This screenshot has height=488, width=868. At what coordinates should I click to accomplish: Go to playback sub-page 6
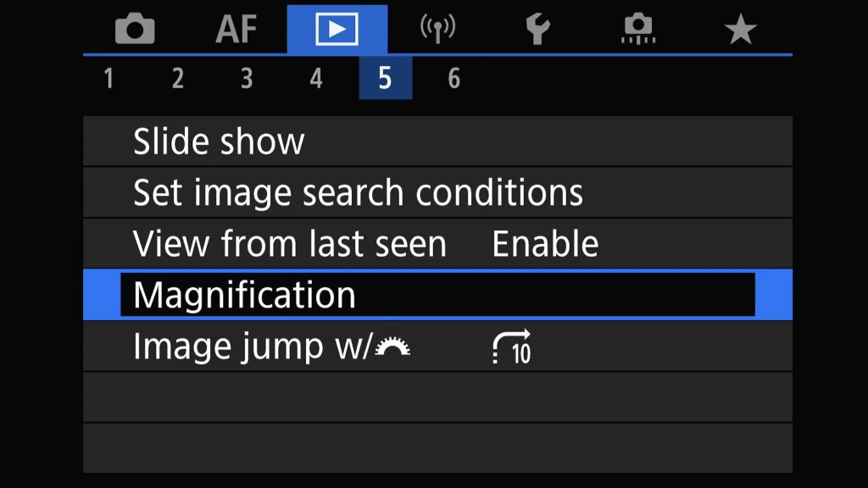click(454, 79)
